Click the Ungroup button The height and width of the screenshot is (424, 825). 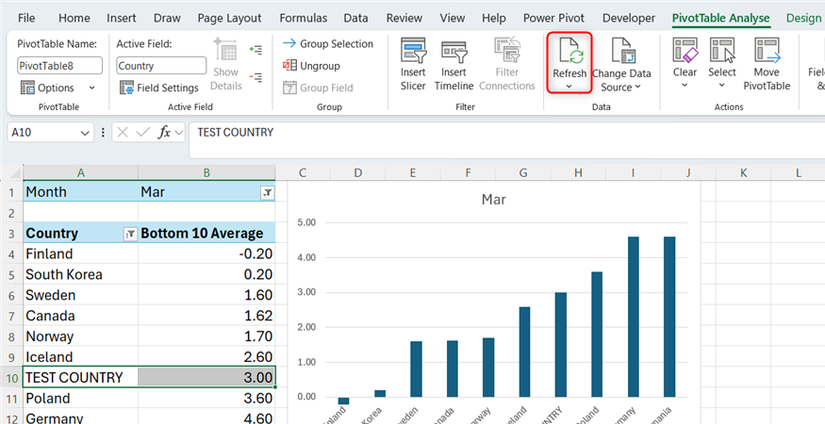(x=311, y=66)
